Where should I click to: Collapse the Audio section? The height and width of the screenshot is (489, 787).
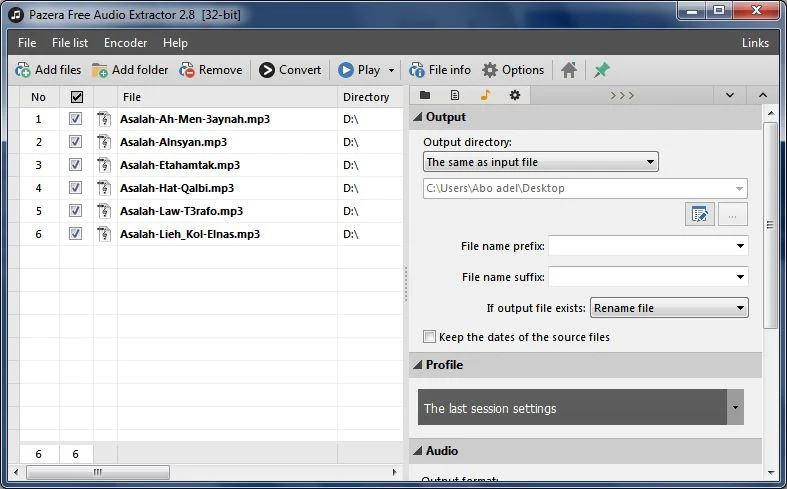tap(418, 451)
